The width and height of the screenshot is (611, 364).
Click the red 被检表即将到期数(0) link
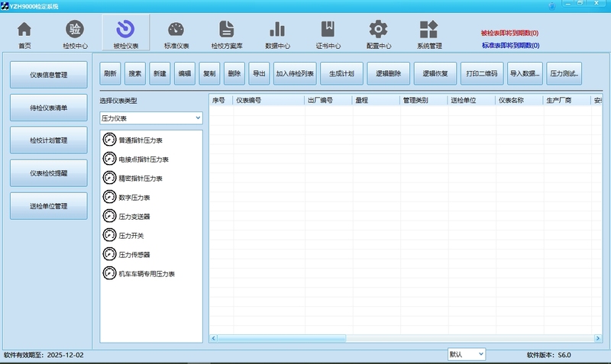pyautogui.click(x=509, y=33)
